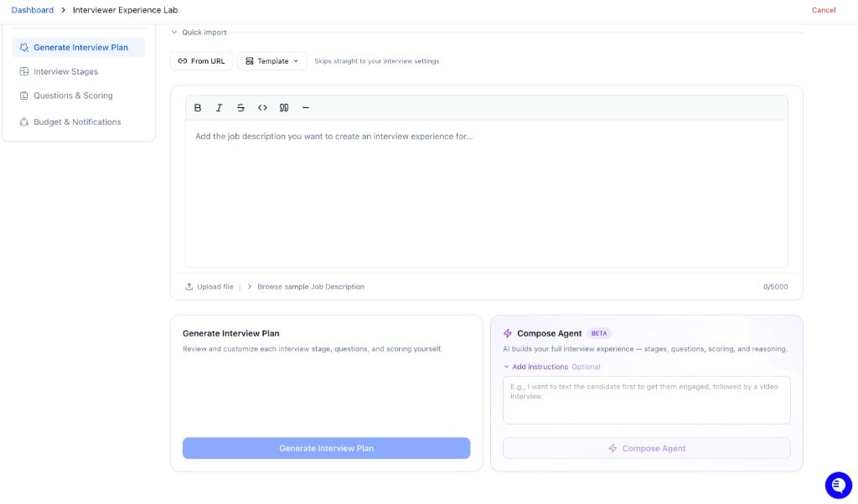Screen dimensions: 858x504
Task: Collapse the Add instructions section
Action: pos(535,367)
